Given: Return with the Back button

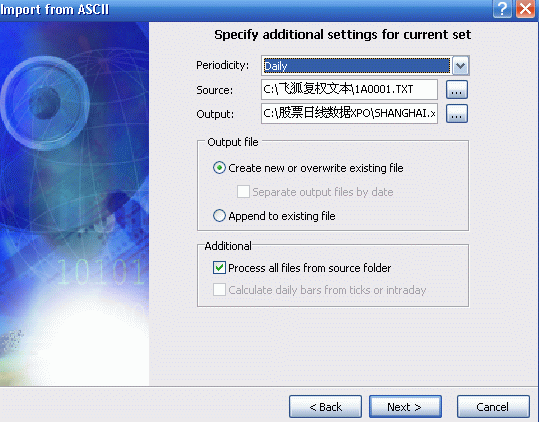Looking at the screenshot, I should (325, 407).
